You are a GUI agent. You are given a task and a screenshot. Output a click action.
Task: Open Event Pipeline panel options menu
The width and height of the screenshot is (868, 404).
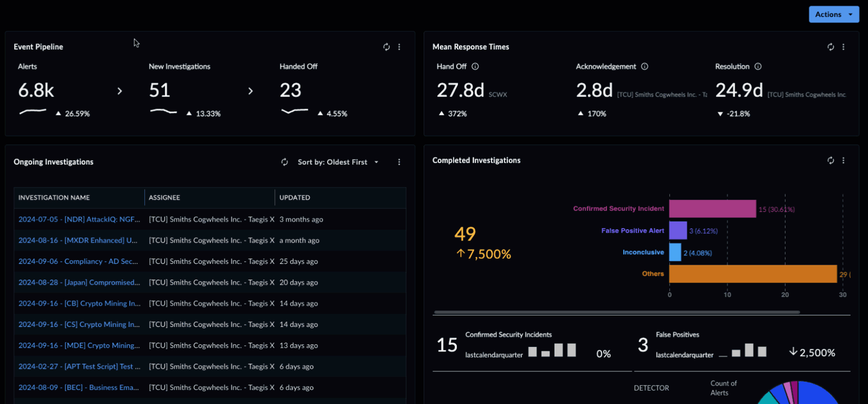tap(399, 47)
